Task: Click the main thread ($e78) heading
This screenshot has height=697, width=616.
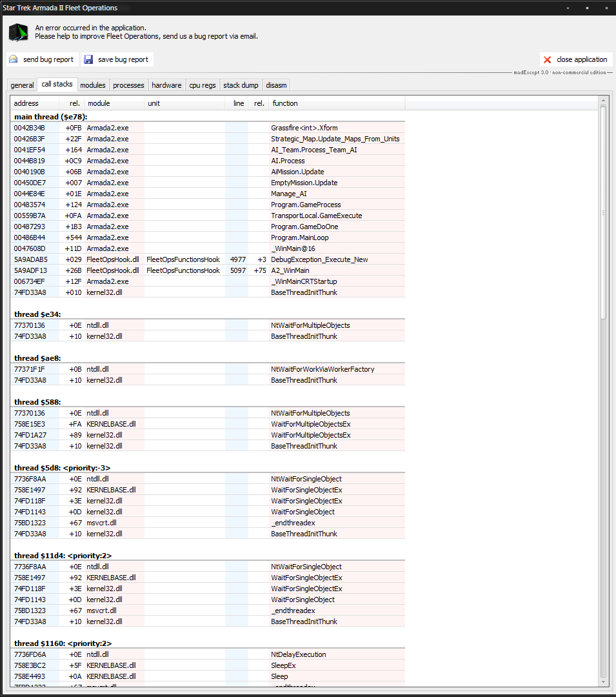Action: pos(50,116)
